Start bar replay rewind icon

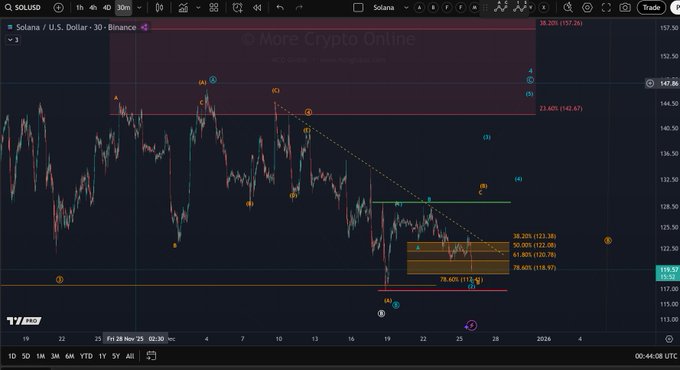(x=257, y=8)
